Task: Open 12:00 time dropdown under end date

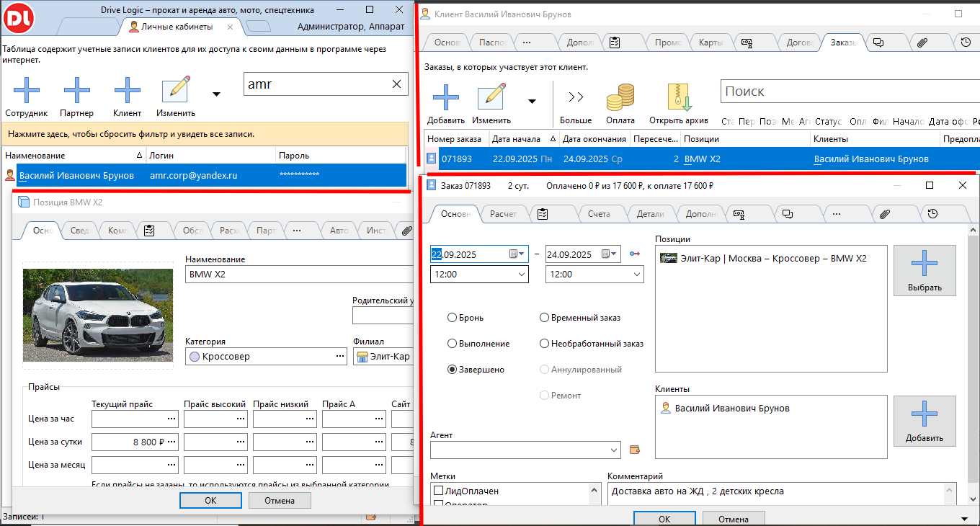Action: pos(636,275)
